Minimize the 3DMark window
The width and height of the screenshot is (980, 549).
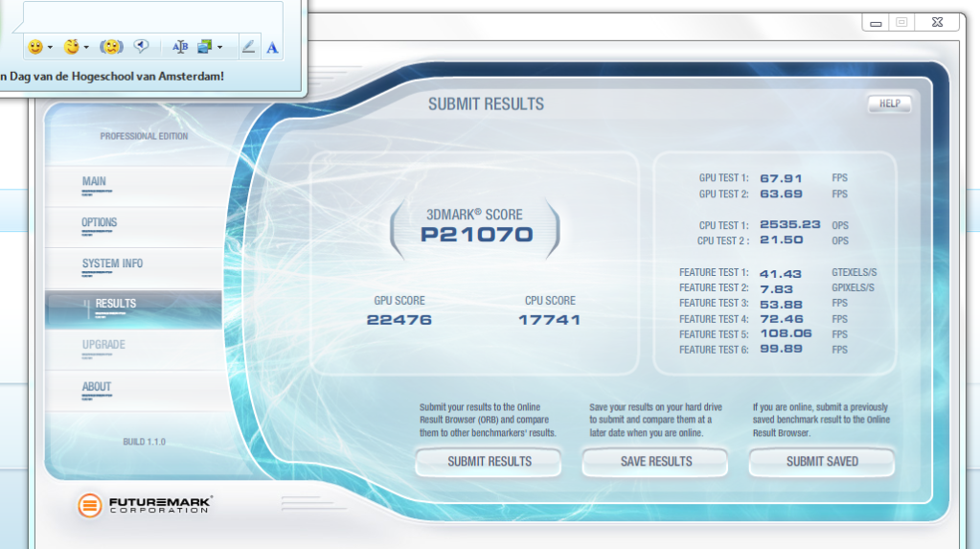(876, 23)
